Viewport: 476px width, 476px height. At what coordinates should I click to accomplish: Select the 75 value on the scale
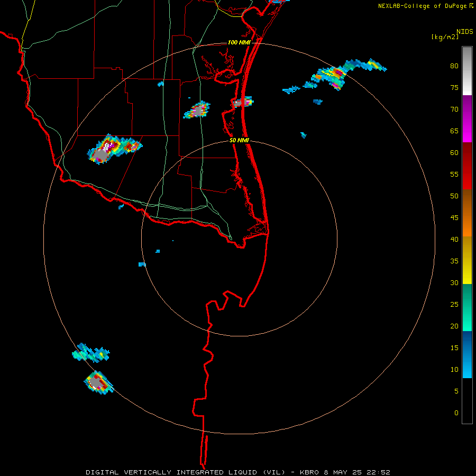tap(454, 87)
